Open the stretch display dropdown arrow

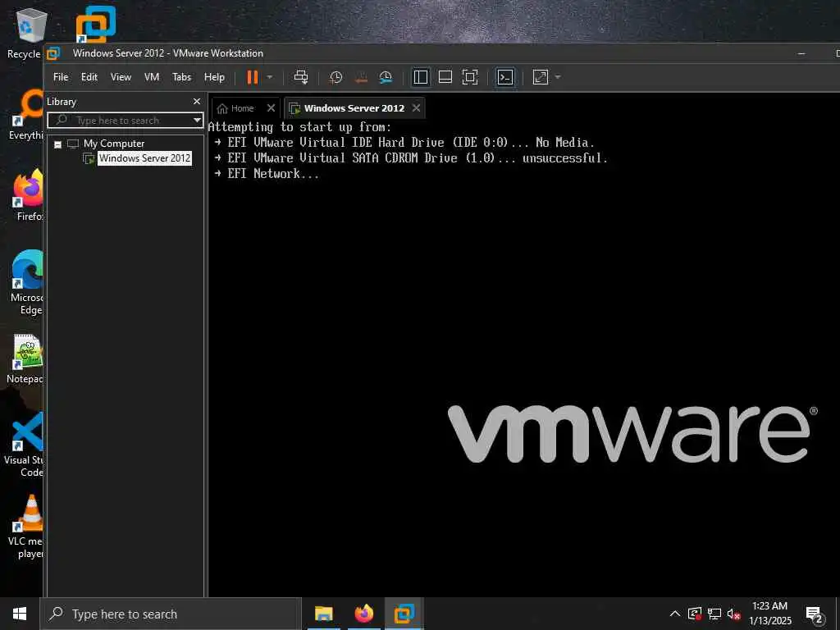pyautogui.click(x=558, y=77)
